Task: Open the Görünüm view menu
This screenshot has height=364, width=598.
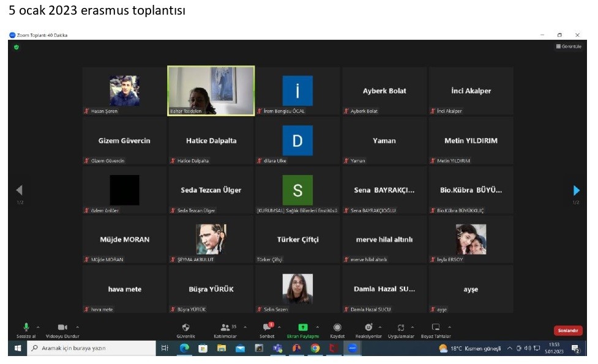Action: point(568,46)
